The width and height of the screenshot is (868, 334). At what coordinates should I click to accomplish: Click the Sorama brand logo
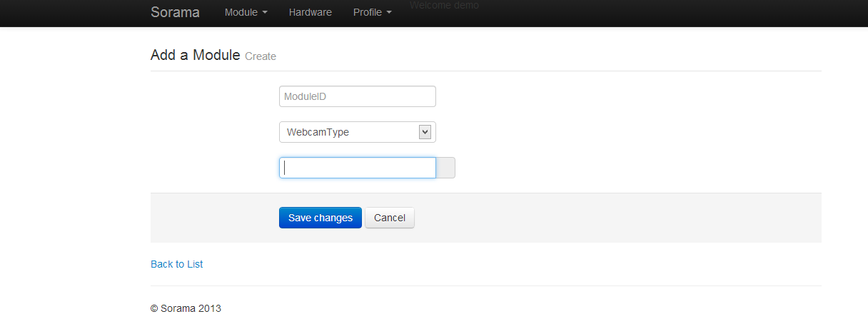pos(175,12)
